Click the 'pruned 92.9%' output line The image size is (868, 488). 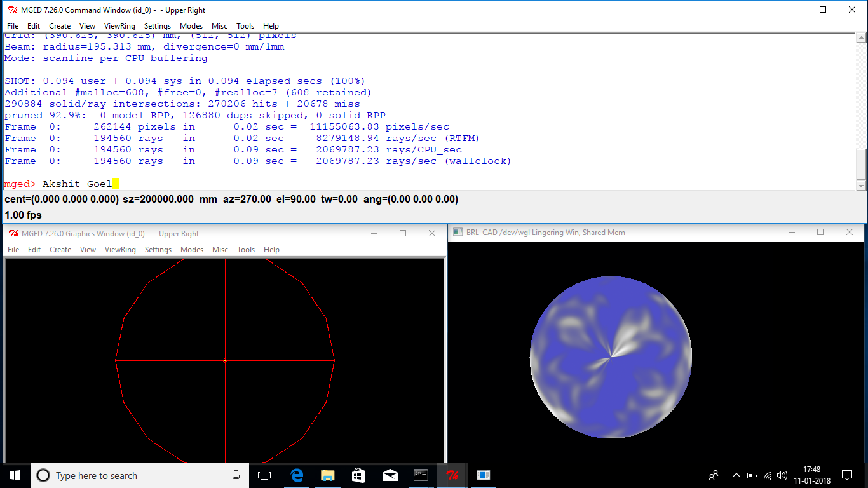pyautogui.click(x=195, y=115)
